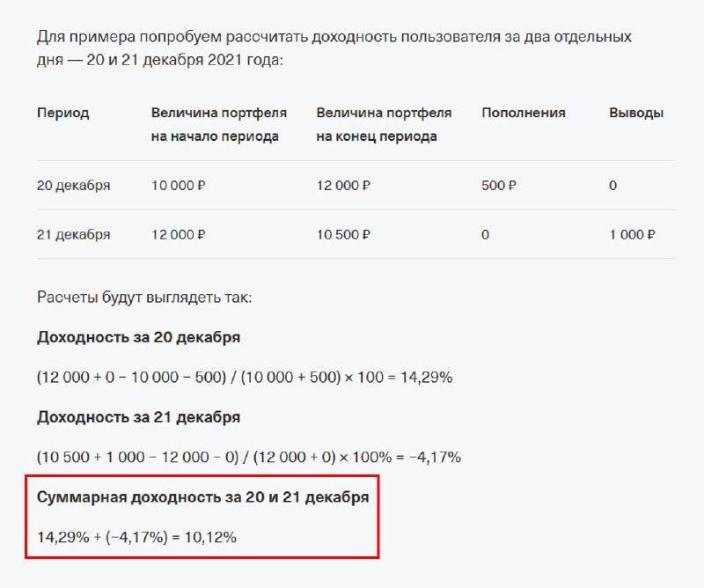The image size is (704, 588).
Task: Click the 'Выводы' column header
Action: (x=636, y=114)
